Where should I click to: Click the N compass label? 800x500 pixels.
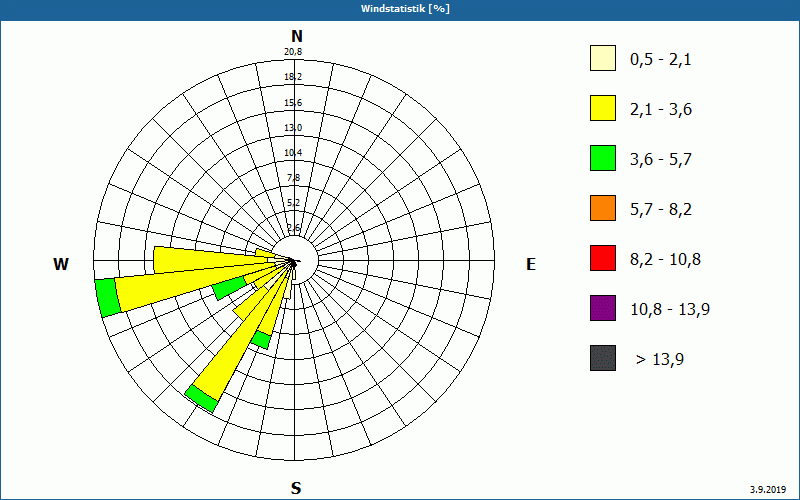click(296, 36)
